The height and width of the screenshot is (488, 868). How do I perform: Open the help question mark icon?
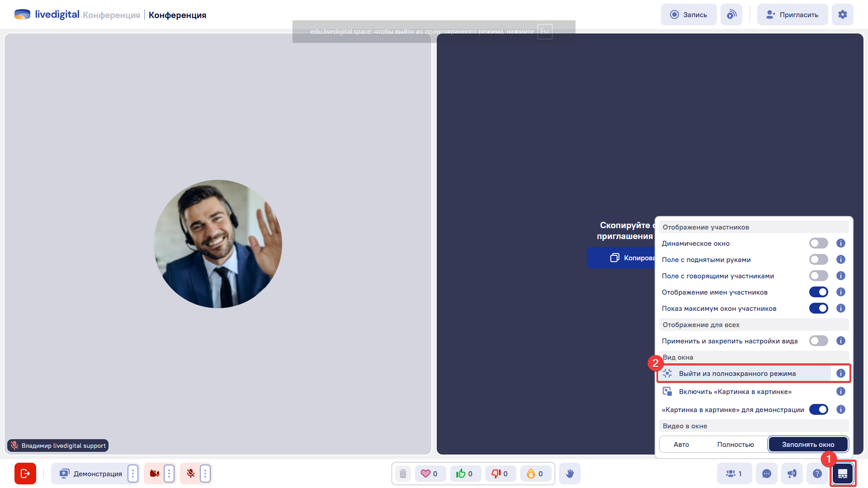(817, 474)
